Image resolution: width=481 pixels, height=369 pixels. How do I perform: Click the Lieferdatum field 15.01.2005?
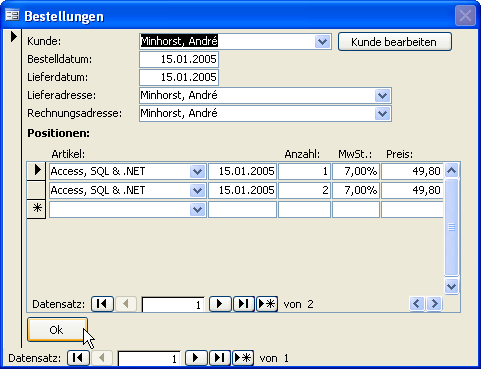pyautogui.click(x=179, y=77)
